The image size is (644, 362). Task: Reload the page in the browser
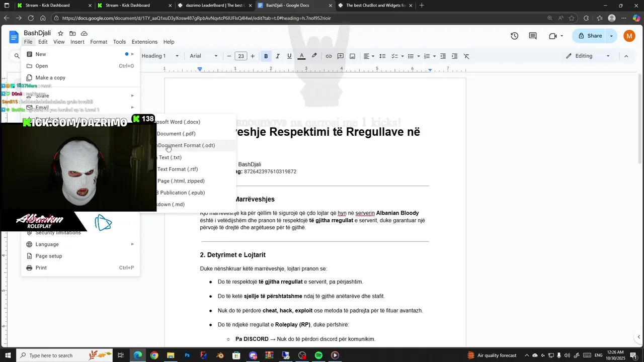tap(31, 18)
